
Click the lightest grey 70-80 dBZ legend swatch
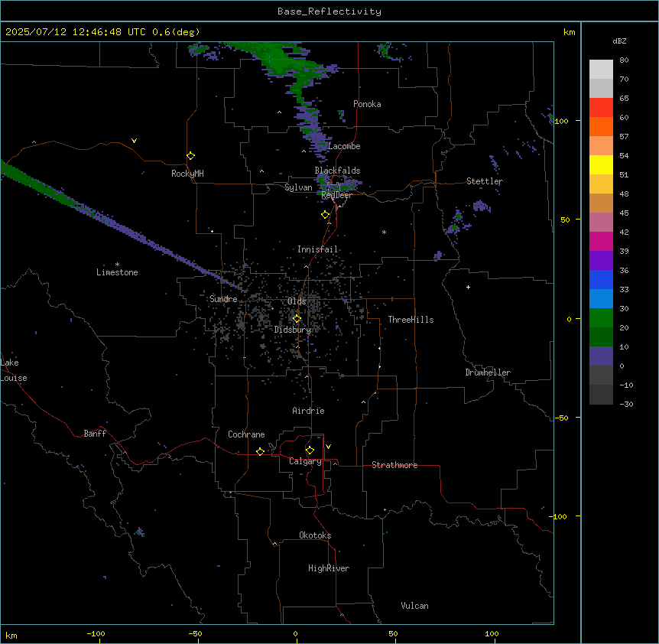(601, 70)
